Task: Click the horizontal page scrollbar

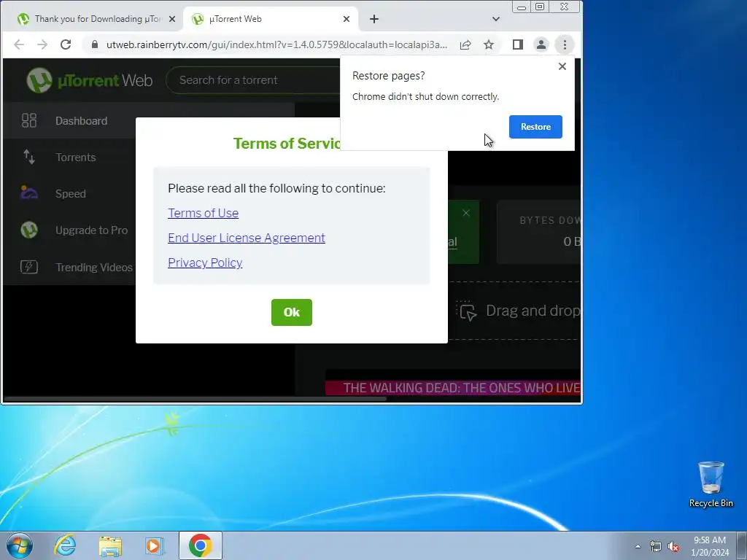Action: (196, 399)
